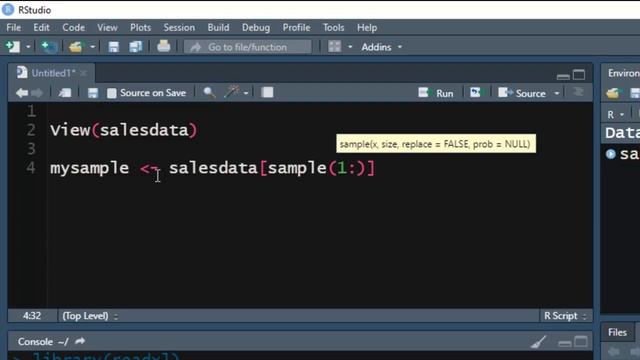The width and height of the screenshot is (640, 360).
Task: Open the R environment language dropdown
Action: tap(616, 115)
